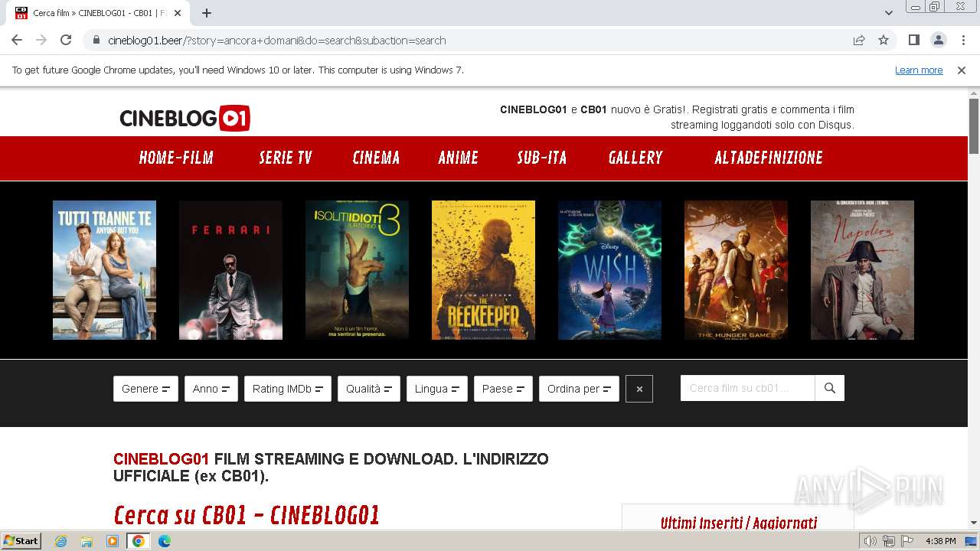Screen dimensions: 980x551
Task: Open The Beekeeper movie poster
Action: (483, 270)
